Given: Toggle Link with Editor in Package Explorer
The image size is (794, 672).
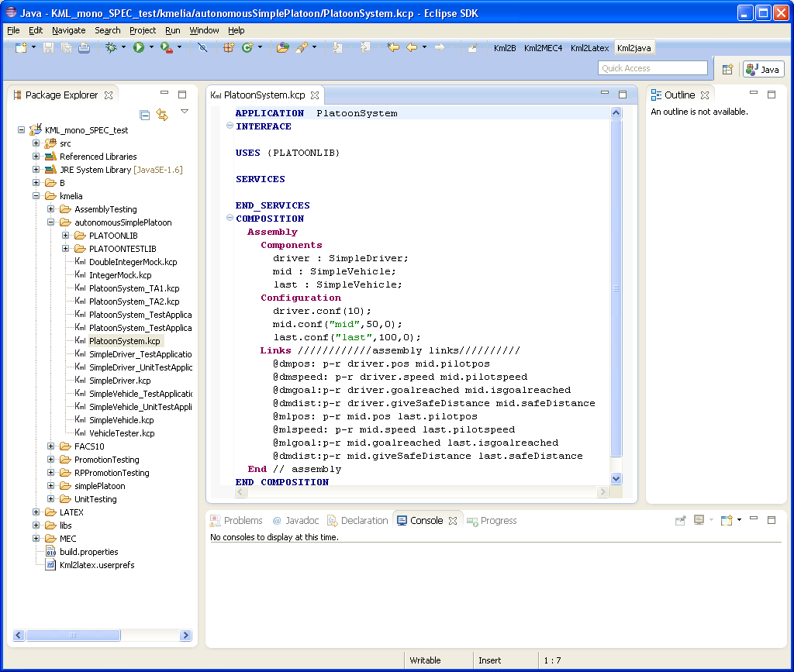Looking at the screenshot, I should pyautogui.click(x=162, y=115).
